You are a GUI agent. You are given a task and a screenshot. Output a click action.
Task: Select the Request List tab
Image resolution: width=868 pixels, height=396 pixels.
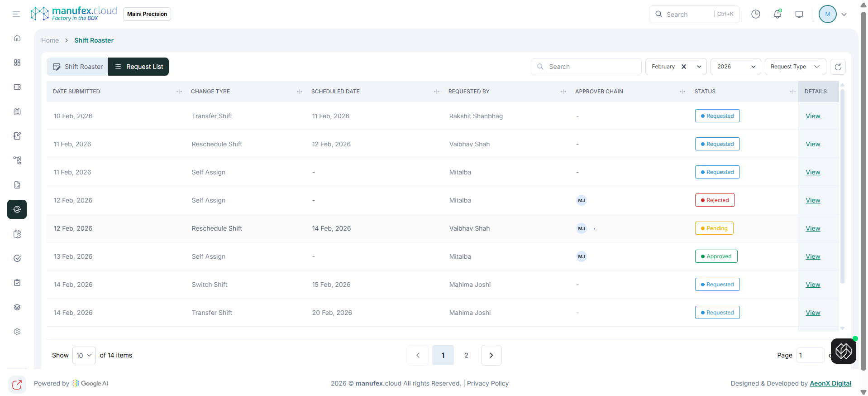[138, 67]
